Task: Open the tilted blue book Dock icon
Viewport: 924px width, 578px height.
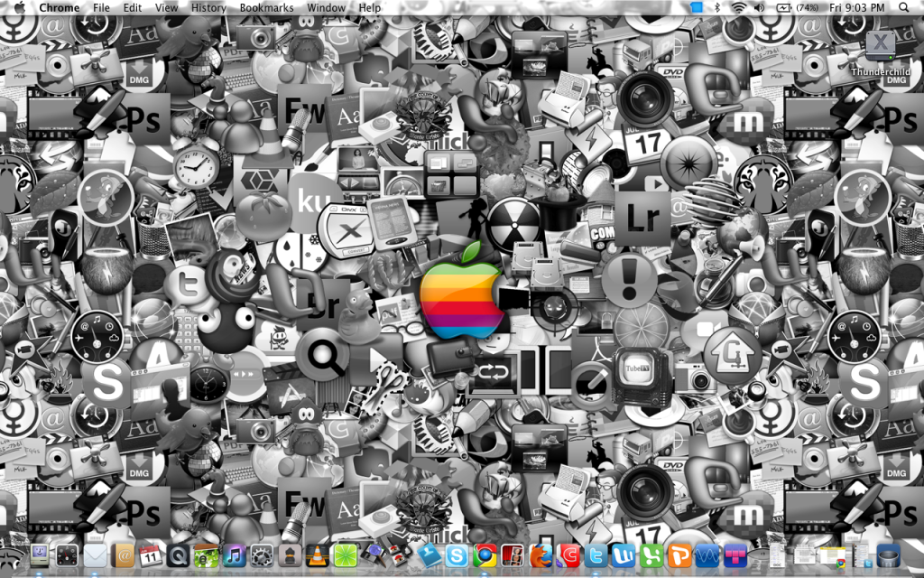Action: coord(429,556)
